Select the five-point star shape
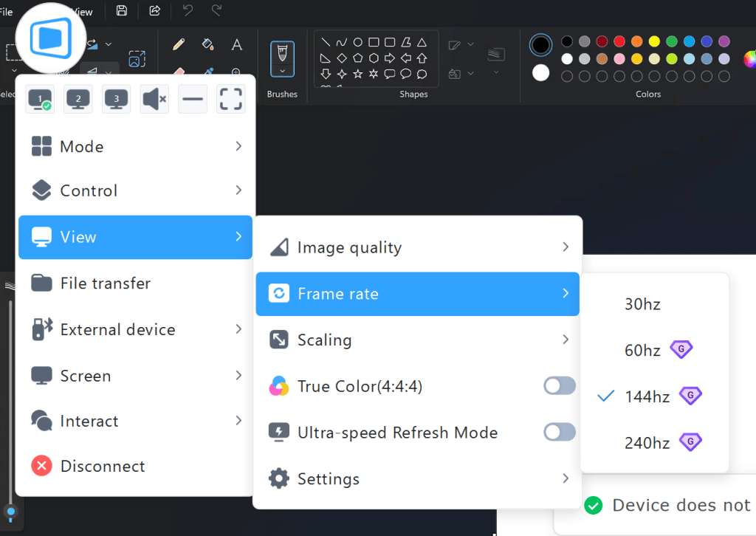Image resolution: width=756 pixels, height=536 pixels. (x=358, y=75)
